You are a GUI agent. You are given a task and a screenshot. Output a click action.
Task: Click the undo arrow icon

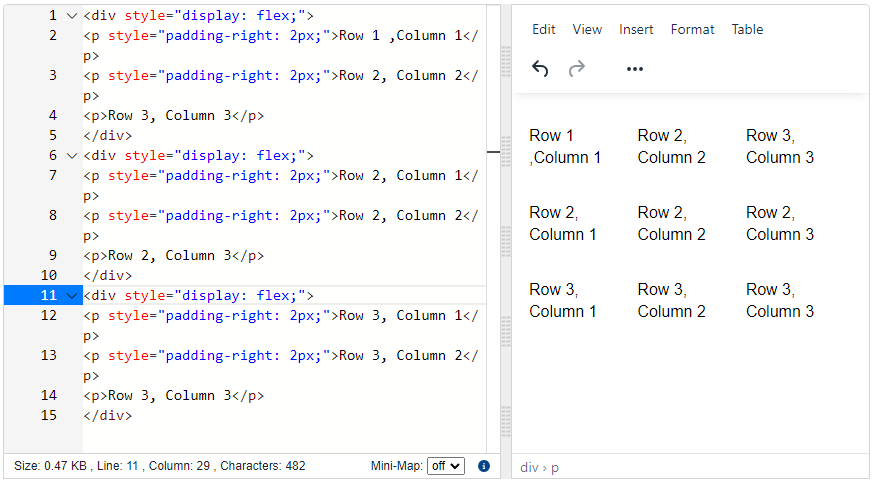point(540,69)
